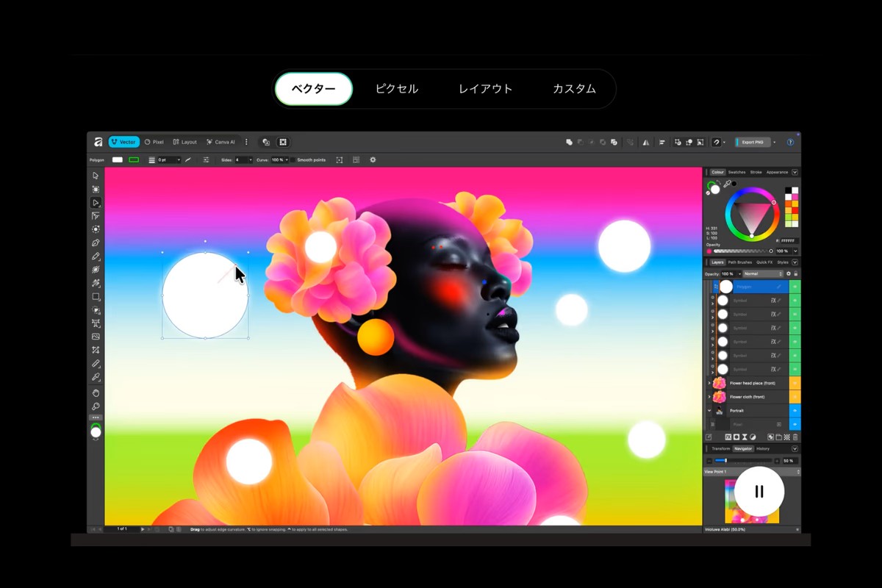Screen dimensions: 882x588
Task: Activate the Hand view tool
Action: tap(96, 393)
